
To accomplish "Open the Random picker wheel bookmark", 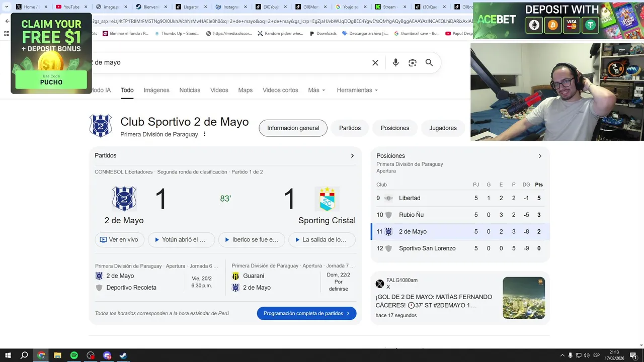I will click(x=281, y=33).
